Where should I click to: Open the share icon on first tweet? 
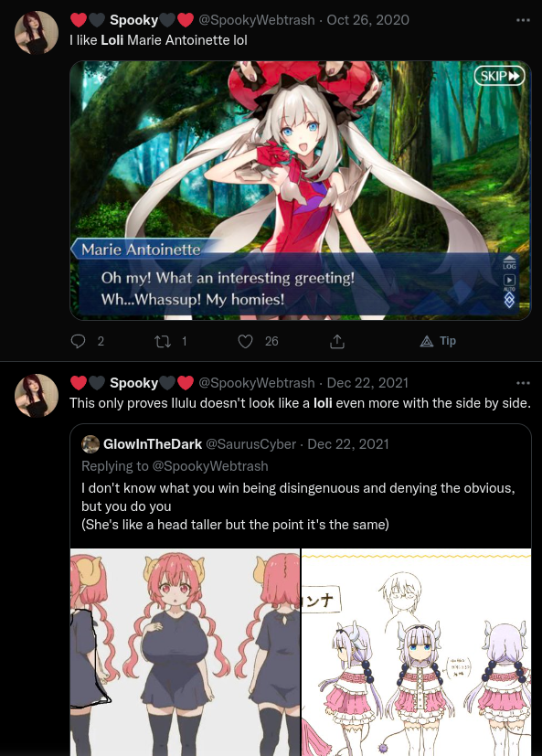[337, 341]
